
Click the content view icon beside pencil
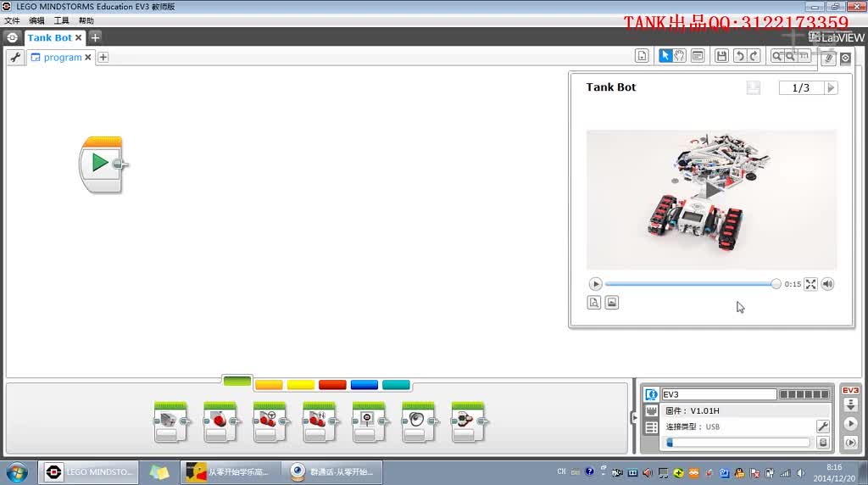[845, 59]
